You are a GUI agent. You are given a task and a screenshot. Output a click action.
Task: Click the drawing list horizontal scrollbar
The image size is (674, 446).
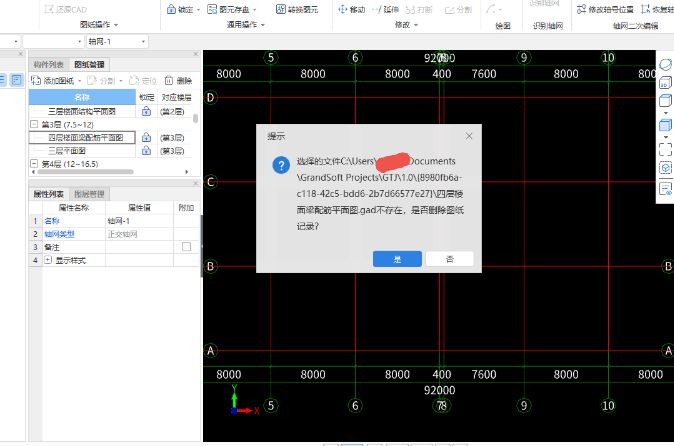click(86, 172)
